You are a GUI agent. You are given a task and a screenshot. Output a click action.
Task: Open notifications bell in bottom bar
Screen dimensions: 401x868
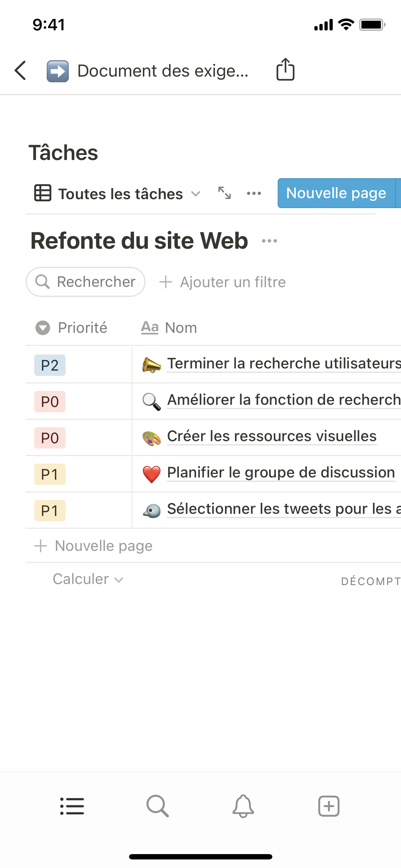[x=243, y=806]
